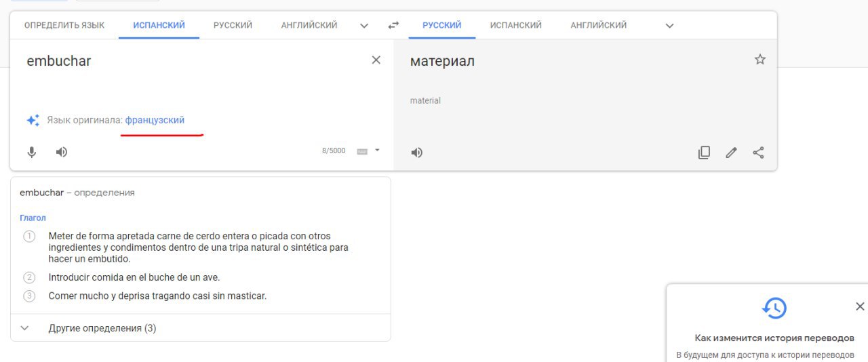The image size is (868, 362).
Task: Copy the translation to clipboard
Action: (704, 153)
